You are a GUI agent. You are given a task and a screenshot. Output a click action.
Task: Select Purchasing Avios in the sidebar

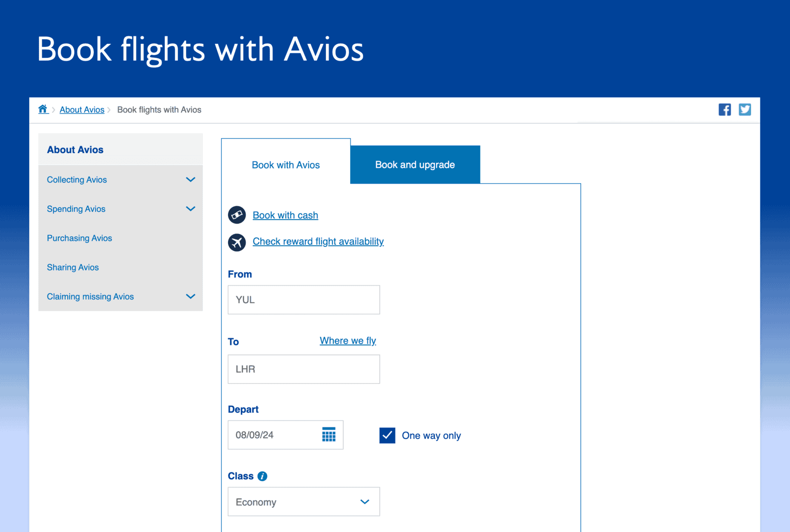click(x=79, y=238)
